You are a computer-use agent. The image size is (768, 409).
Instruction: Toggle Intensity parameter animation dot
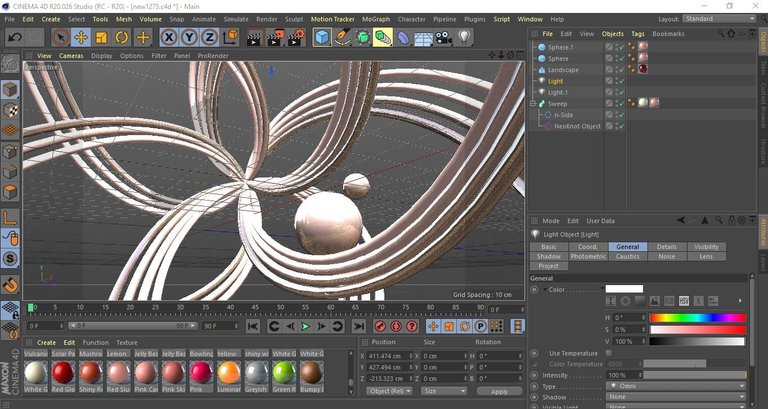(x=534, y=375)
